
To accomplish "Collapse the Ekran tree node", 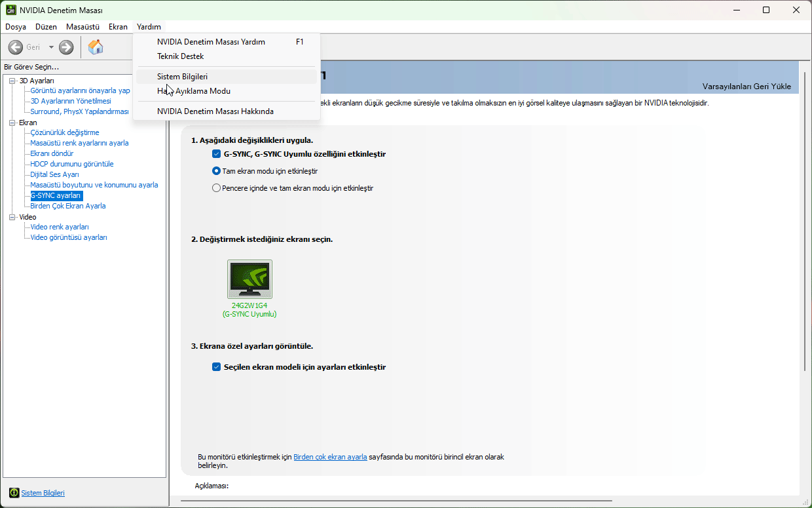I will 12,123.
